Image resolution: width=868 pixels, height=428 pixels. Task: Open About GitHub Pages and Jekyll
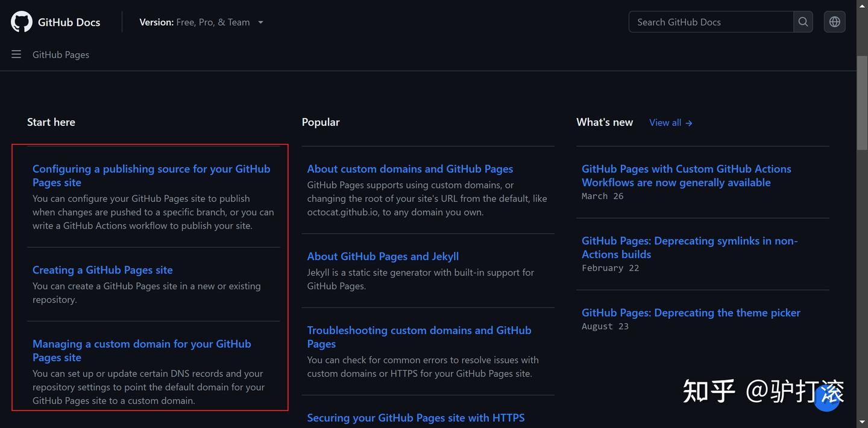coord(383,256)
